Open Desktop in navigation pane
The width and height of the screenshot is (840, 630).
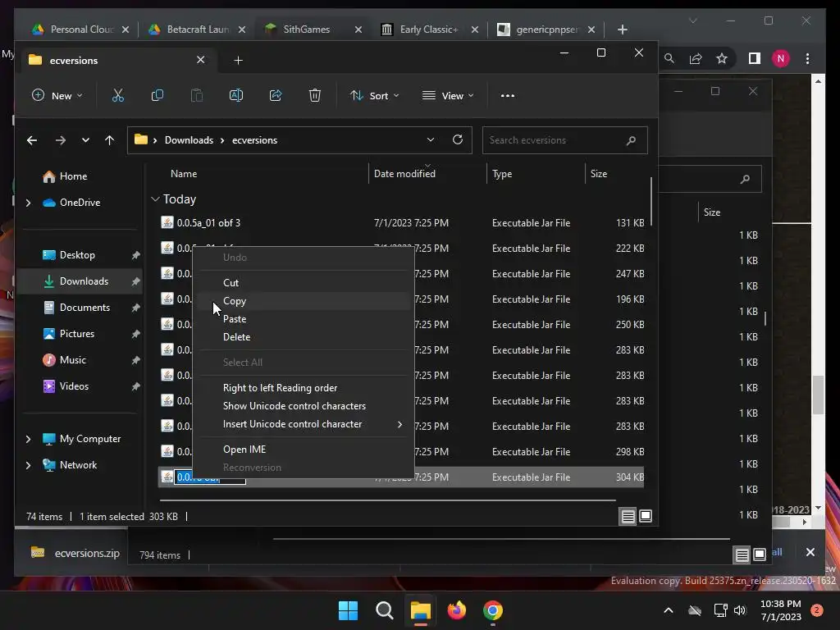[x=77, y=255]
